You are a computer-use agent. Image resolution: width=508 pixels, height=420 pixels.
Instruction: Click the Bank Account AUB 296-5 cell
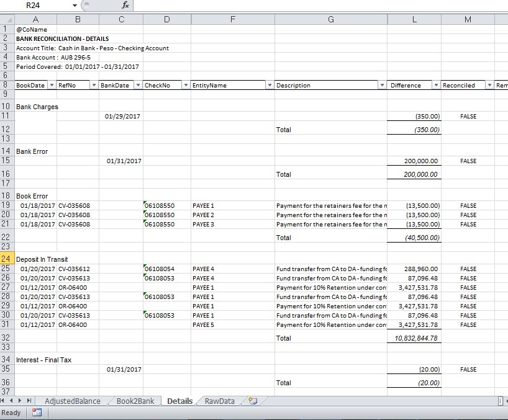click(x=53, y=57)
